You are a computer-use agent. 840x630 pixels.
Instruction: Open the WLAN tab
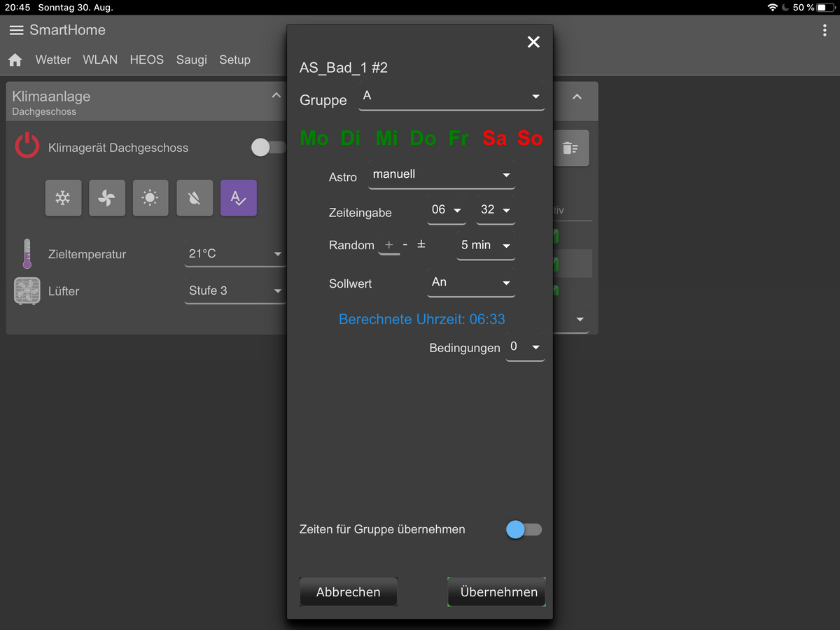(x=100, y=60)
